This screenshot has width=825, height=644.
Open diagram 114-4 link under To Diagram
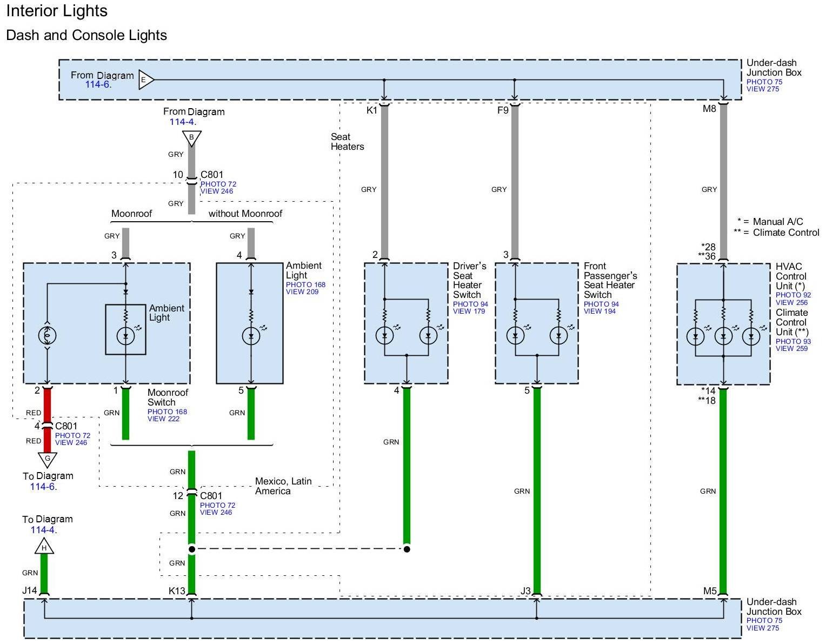44,530
